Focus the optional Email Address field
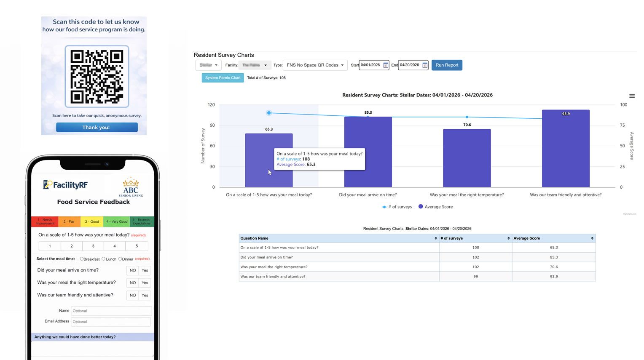Viewport: 644px width, 360px height. (x=111, y=322)
